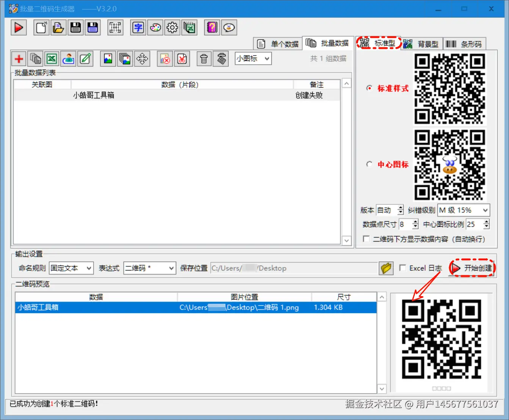This screenshot has width=509, height=420.
Task: Click the copy pages icon in batch toolbar
Action: (x=36, y=59)
